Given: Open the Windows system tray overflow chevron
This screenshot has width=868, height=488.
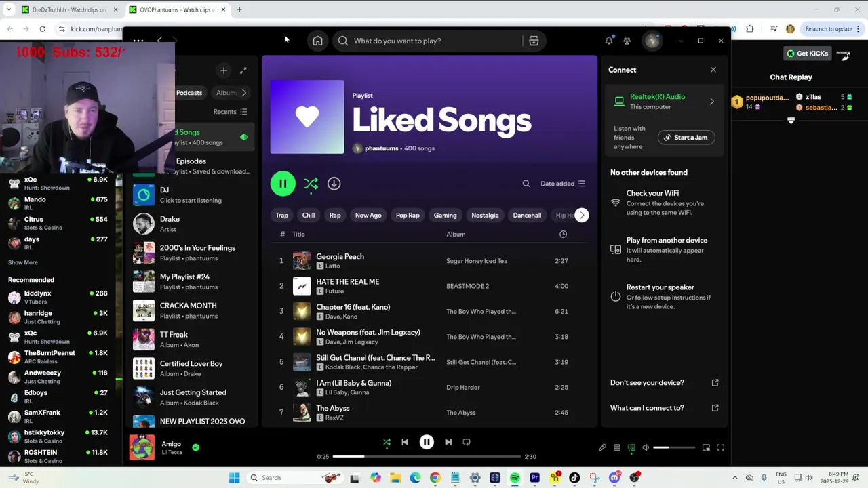Looking at the screenshot, I should [734, 478].
